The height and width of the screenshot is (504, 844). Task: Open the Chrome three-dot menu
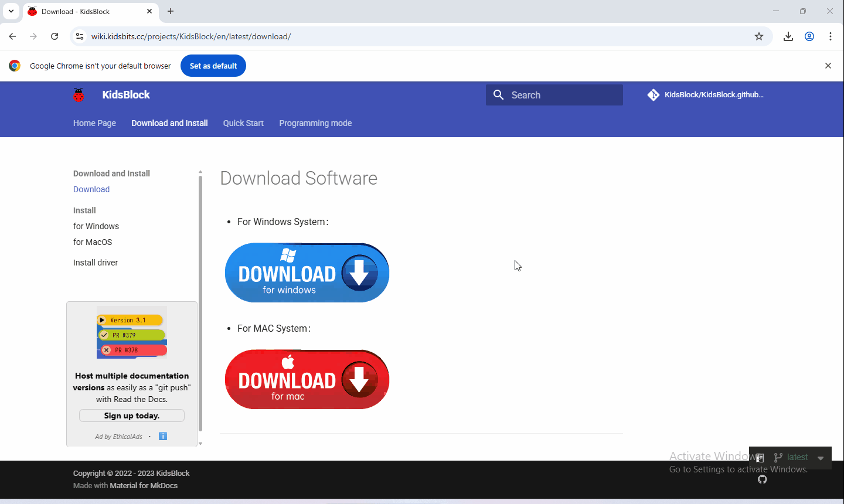pos(831,36)
